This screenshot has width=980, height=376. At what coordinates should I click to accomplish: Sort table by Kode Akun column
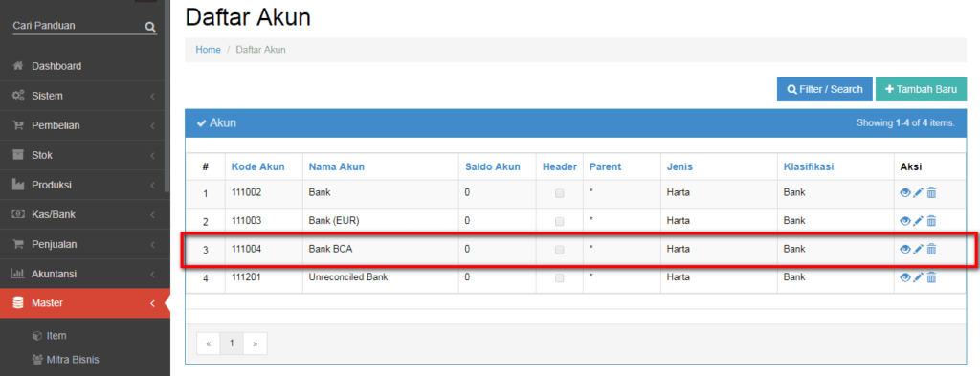pos(257,166)
